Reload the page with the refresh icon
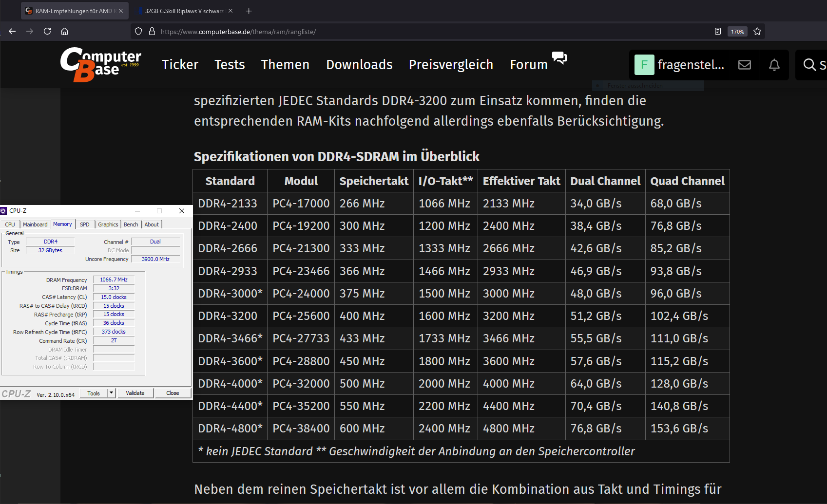Viewport: 827px width, 504px height. point(47,31)
